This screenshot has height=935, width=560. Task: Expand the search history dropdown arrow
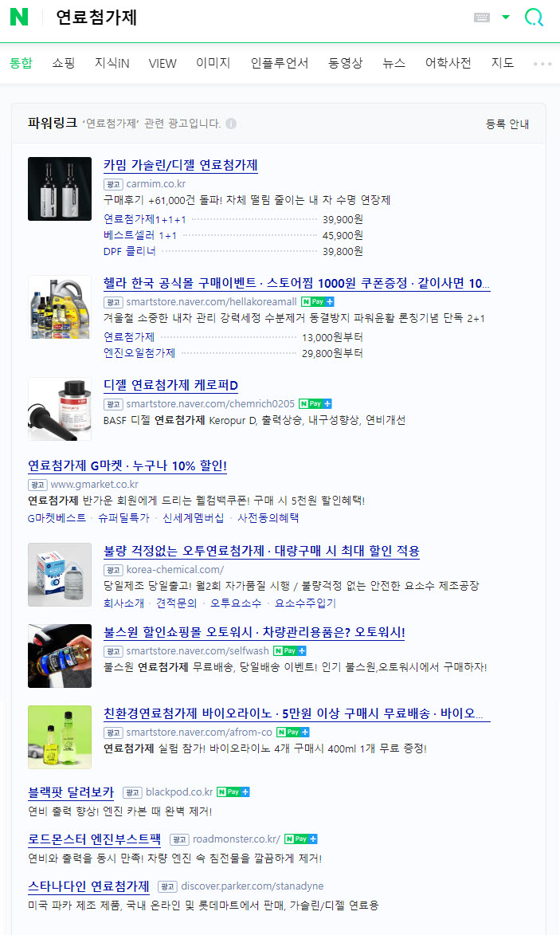506,17
